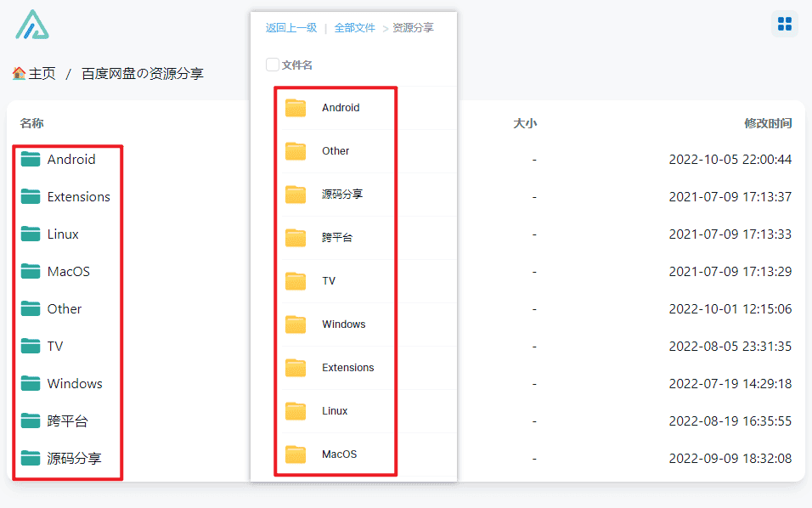The image size is (812, 508).
Task: Click 资源分享 breadcrumb in Baidu panel
Action: point(413,28)
